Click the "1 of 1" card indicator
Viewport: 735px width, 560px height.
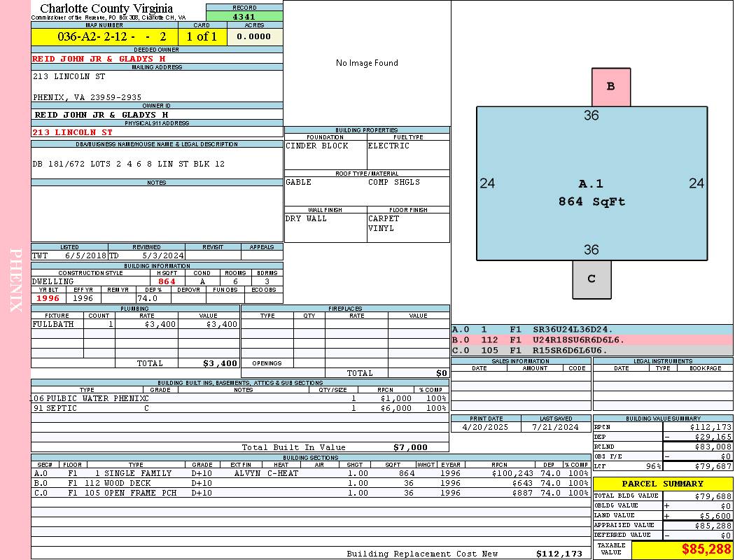pos(202,37)
